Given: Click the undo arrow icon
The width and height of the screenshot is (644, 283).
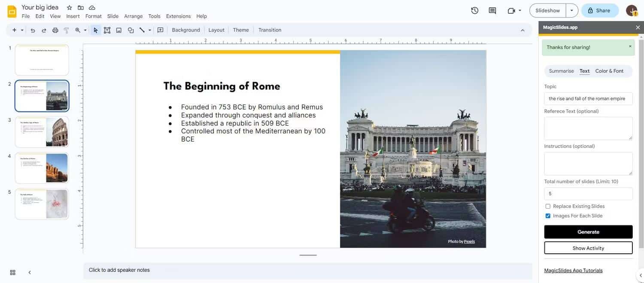Looking at the screenshot, I should pos(33,30).
